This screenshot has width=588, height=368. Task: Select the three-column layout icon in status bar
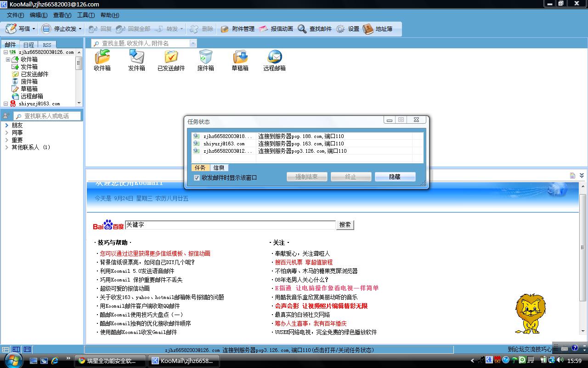[x=16, y=350]
